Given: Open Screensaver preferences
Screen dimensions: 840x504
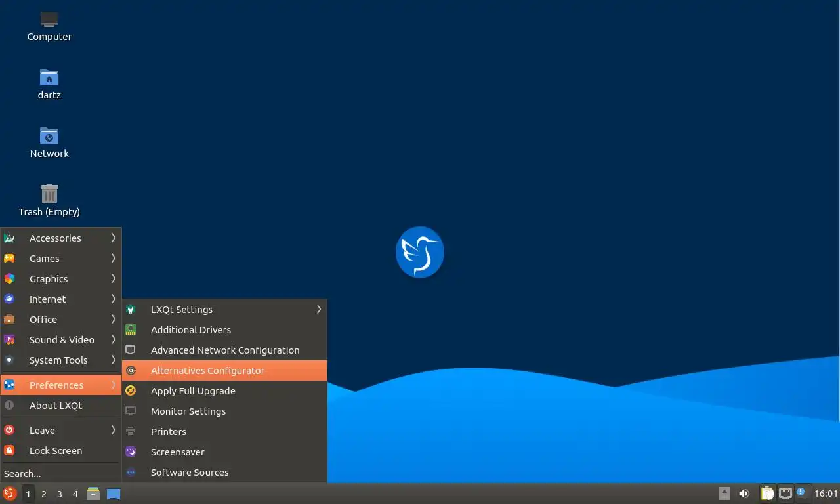Looking at the screenshot, I should [x=224, y=452].
